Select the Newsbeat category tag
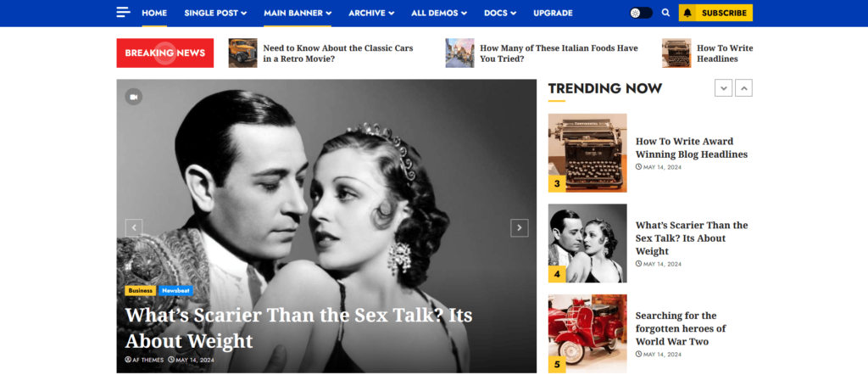Viewport: 868px width, 375px height. 175,291
